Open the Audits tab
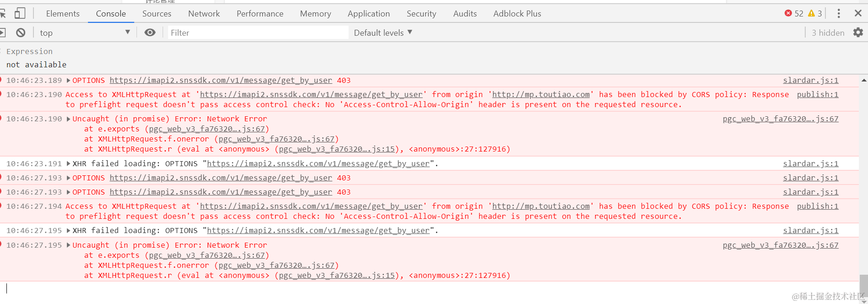 tap(465, 14)
